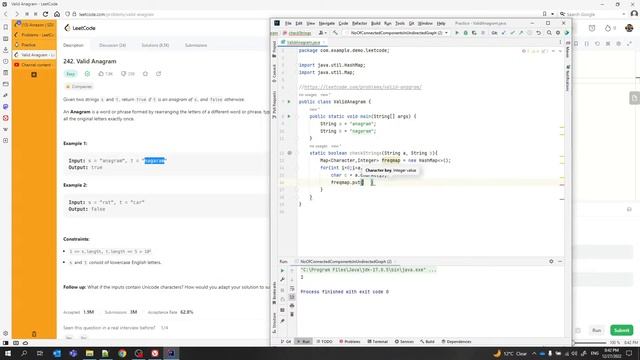640x360 pixels.
Task: Open Channel content YouTube browser tab
Action: pos(35,65)
